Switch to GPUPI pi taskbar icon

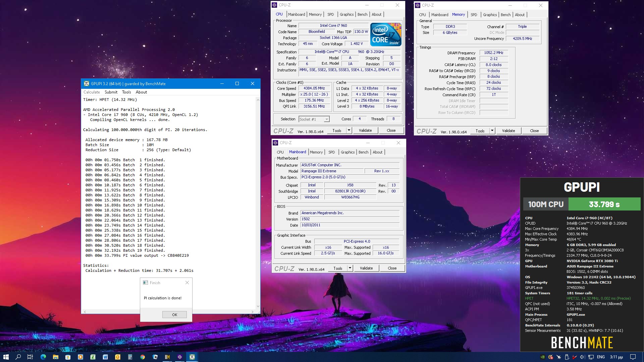[x=192, y=357]
